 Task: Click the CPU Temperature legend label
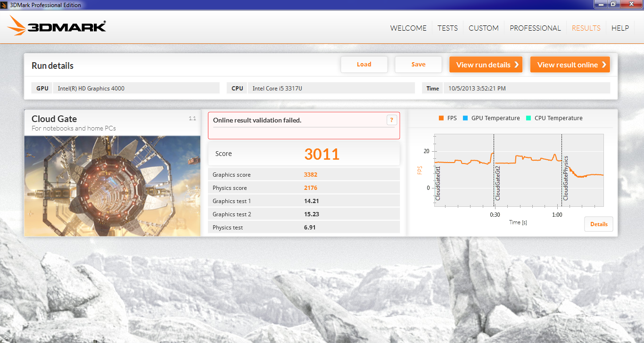tap(559, 118)
